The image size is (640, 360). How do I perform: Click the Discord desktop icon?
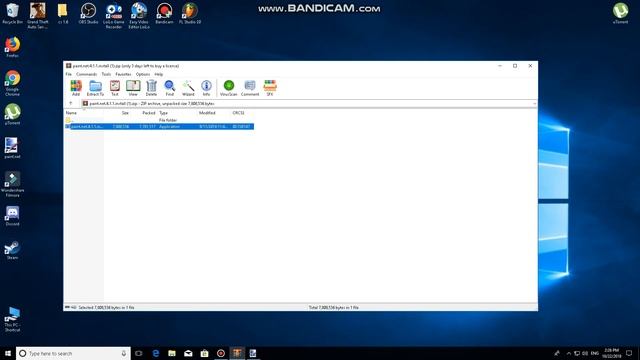tap(12, 216)
